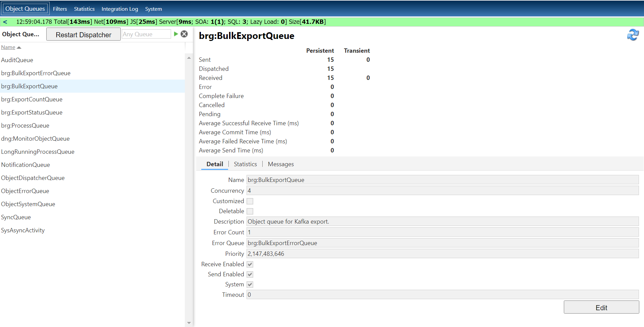Click the Restart Dispatcher button
Viewport: 644px width, 327px height.
83,34
